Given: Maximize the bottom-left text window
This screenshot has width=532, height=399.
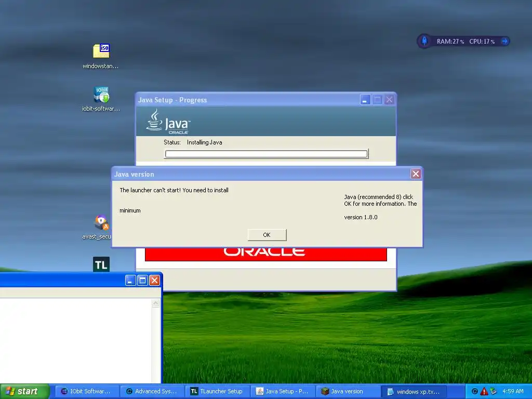Looking at the screenshot, I should [142, 280].
